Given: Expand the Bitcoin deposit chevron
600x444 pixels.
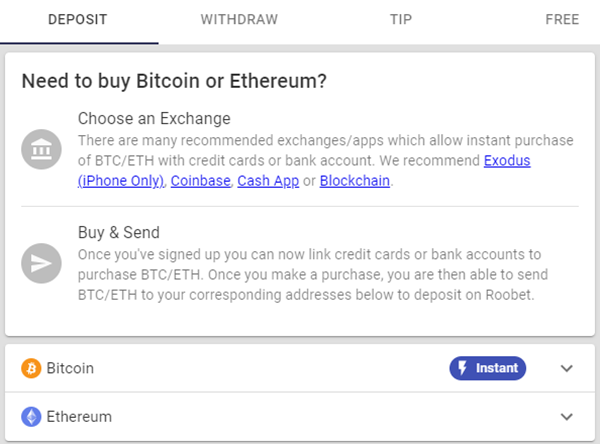Looking at the screenshot, I should click(567, 368).
